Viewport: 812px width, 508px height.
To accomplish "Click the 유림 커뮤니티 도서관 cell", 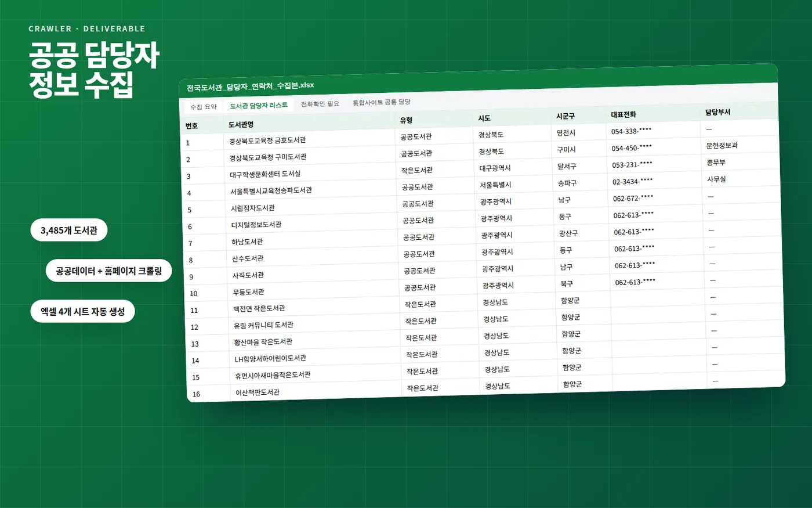I will coord(264,325).
